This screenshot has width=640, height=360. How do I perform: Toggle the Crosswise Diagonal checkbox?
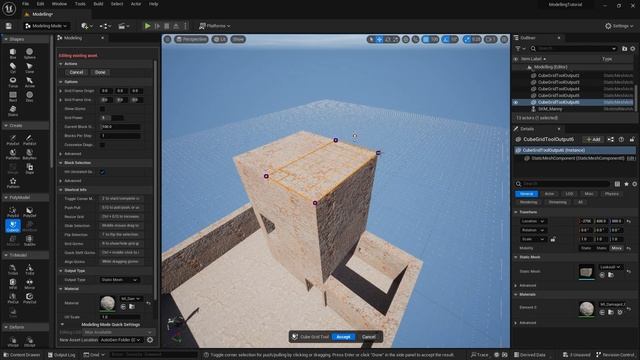coord(102,145)
